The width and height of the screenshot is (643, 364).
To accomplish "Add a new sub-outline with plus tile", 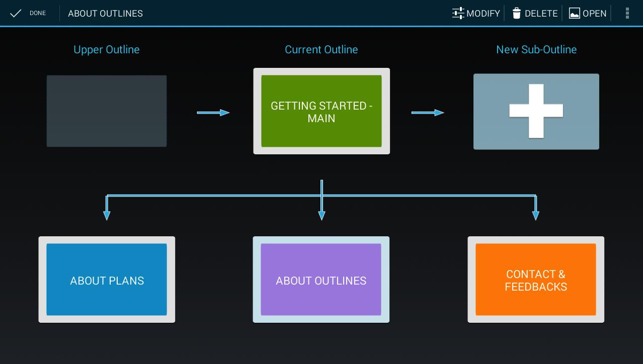I will (536, 112).
